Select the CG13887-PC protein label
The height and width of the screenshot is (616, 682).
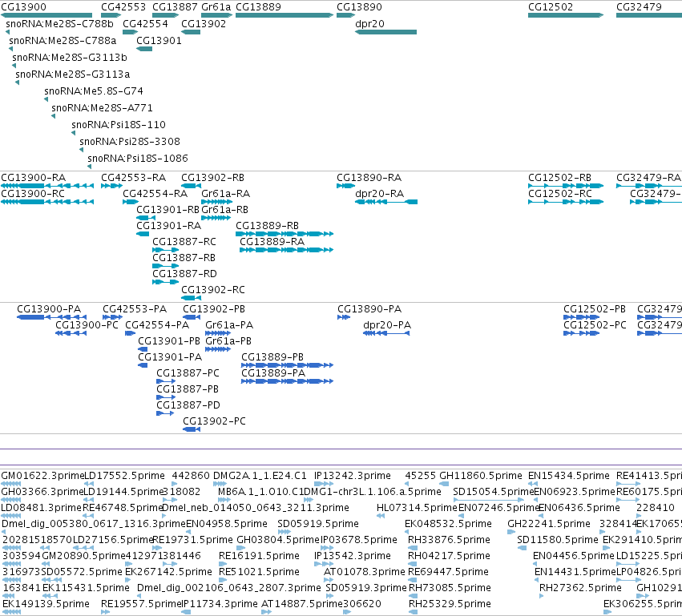pos(188,373)
